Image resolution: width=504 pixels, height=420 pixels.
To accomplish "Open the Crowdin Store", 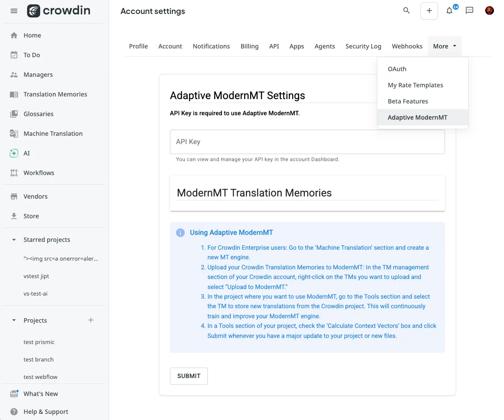I will tap(31, 216).
